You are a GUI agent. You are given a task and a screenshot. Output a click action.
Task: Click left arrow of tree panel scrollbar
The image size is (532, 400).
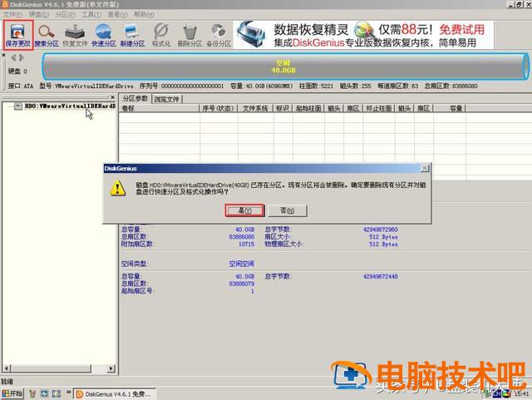pos(7,368)
